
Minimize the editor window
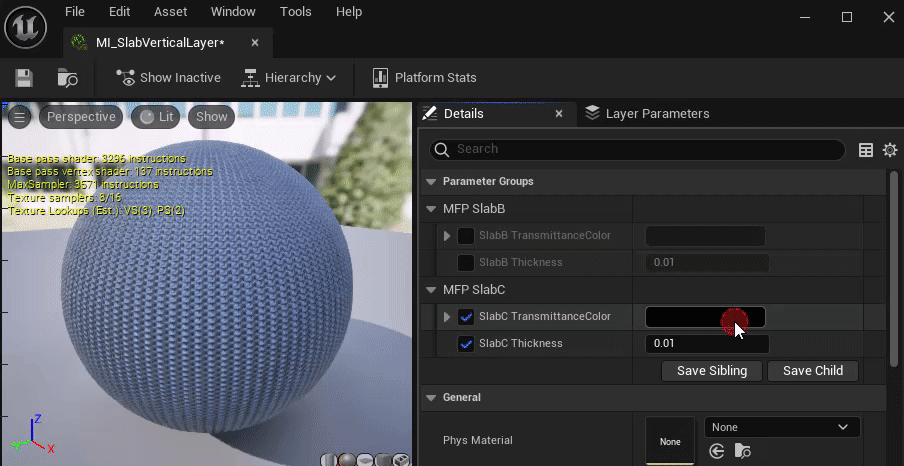point(805,17)
